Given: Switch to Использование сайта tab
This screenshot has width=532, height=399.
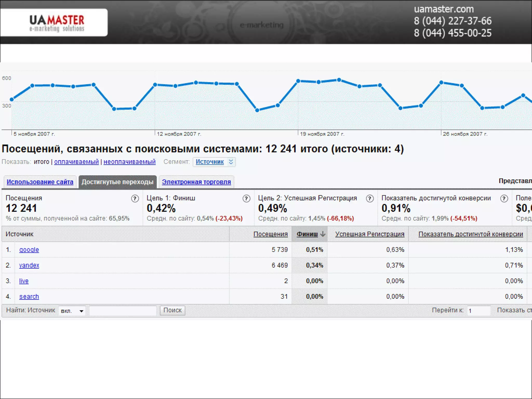Looking at the screenshot, I should pyautogui.click(x=40, y=182).
